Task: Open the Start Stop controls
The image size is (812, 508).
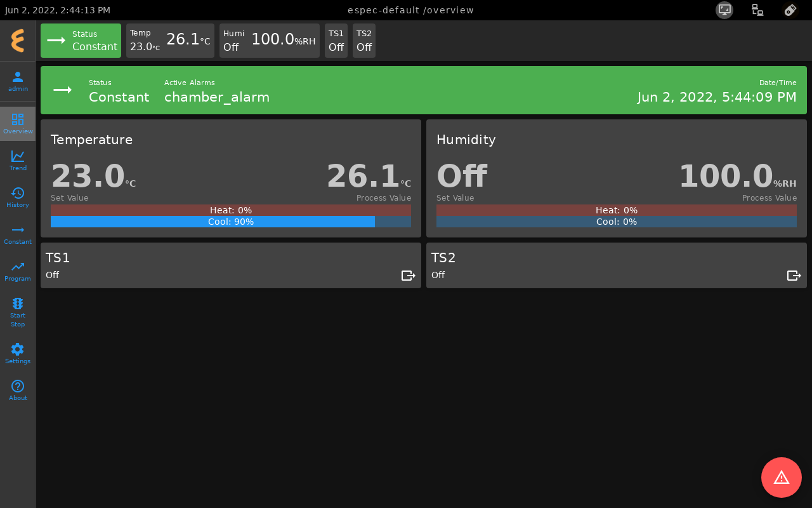Action: pos(18,312)
